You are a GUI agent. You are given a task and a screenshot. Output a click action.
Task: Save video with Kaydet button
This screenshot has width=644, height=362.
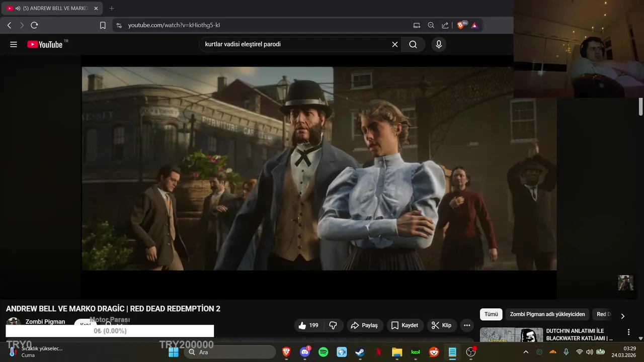tap(405, 325)
